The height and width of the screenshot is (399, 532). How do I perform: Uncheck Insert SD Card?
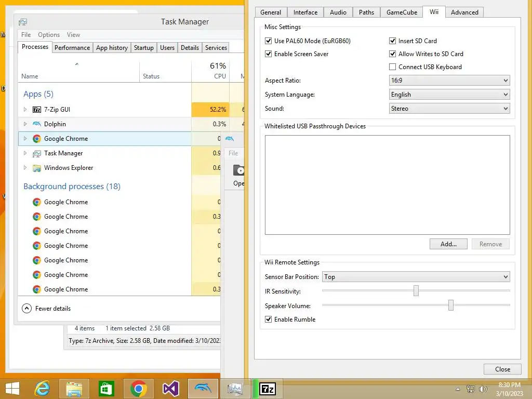(393, 41)
